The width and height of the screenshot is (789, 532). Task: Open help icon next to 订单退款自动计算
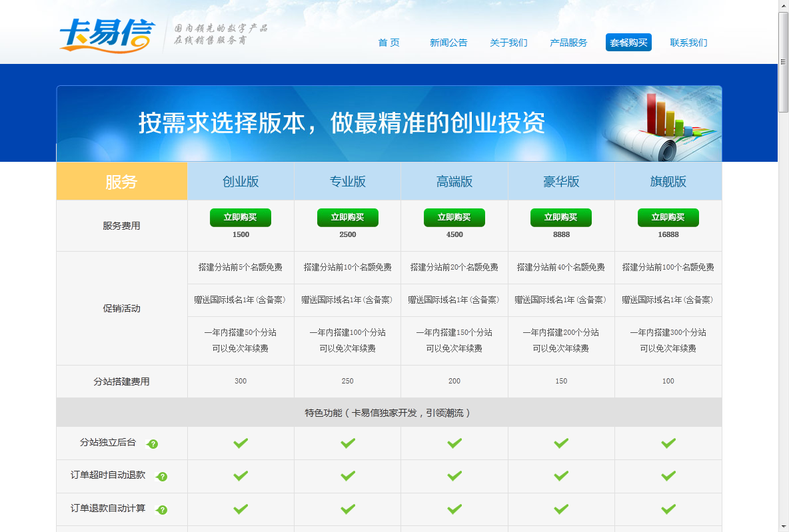point(163,510)
